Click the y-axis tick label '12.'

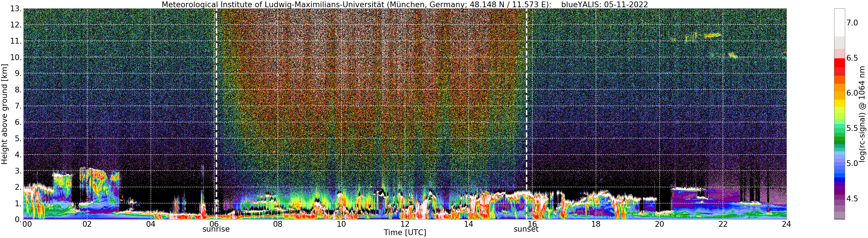click(x=16, y=25)
